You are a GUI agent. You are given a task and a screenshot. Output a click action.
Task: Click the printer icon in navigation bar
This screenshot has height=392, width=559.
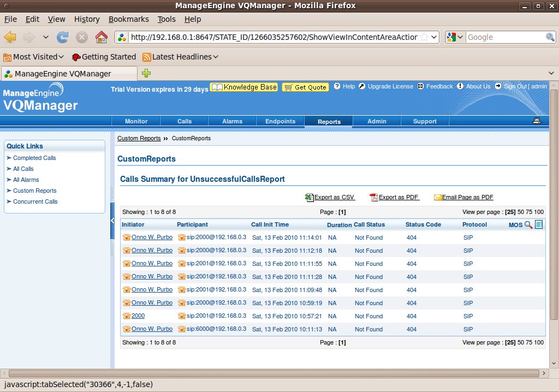pos(537,121)
